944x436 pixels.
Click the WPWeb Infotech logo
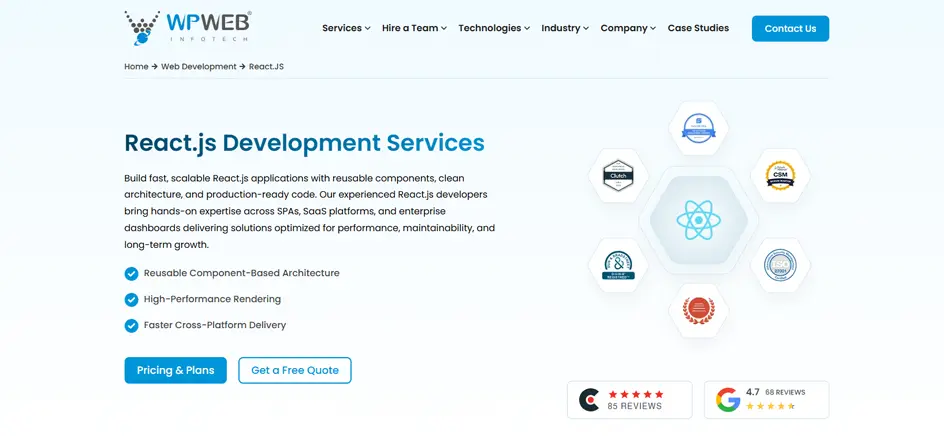[188, 28]
